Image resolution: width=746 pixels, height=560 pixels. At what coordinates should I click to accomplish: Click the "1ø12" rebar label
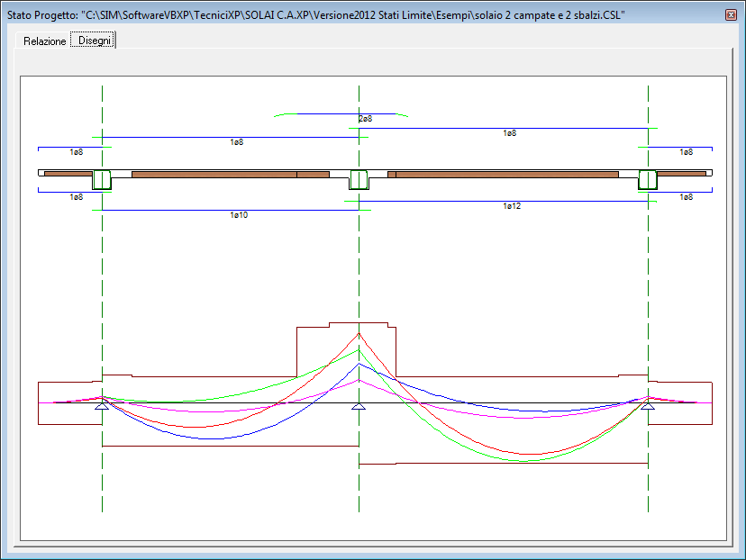[x=512, y=206]
